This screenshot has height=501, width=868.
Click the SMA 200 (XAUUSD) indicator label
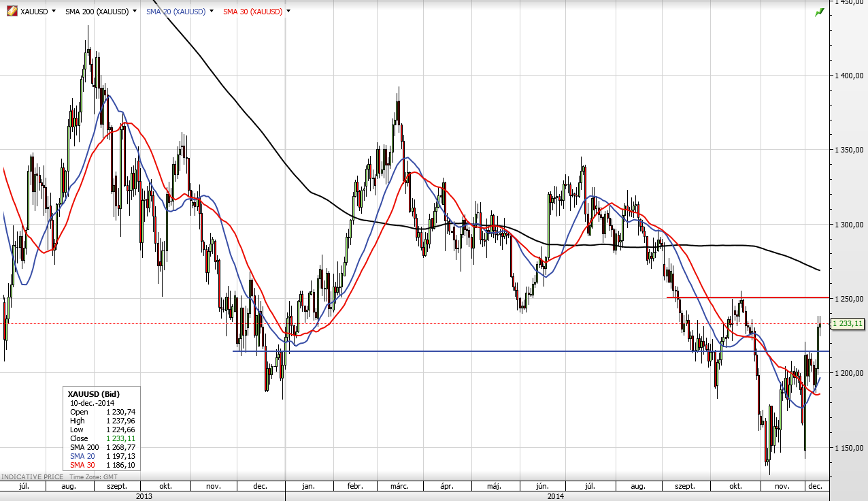[97, 12]
